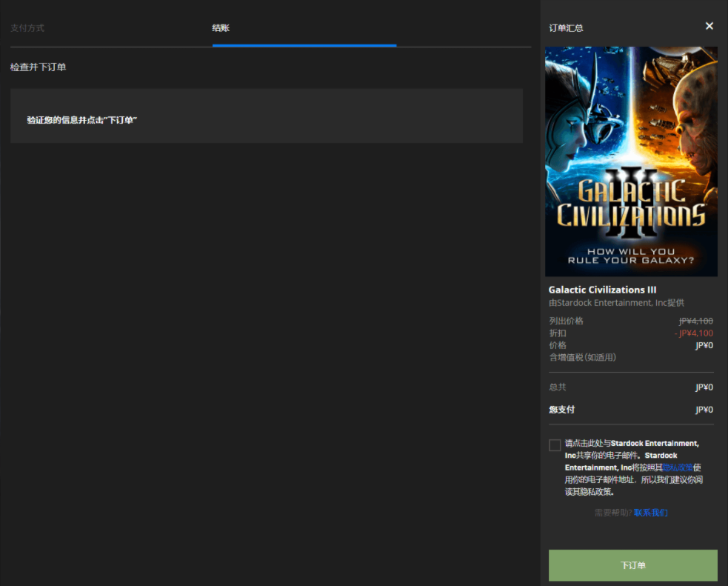Switch to the 支付方式 tab
728x586 pixels.
(x=27, y=28)
